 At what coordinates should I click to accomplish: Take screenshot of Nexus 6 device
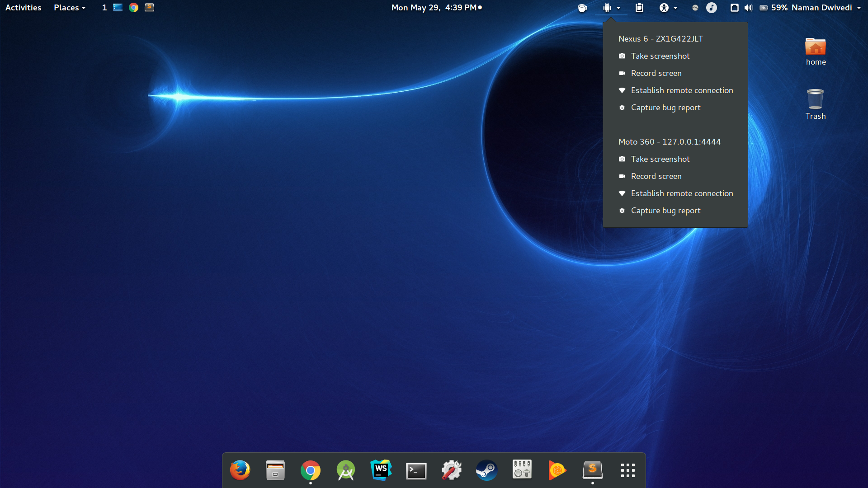pyautogui.click(x=660, y=56)
